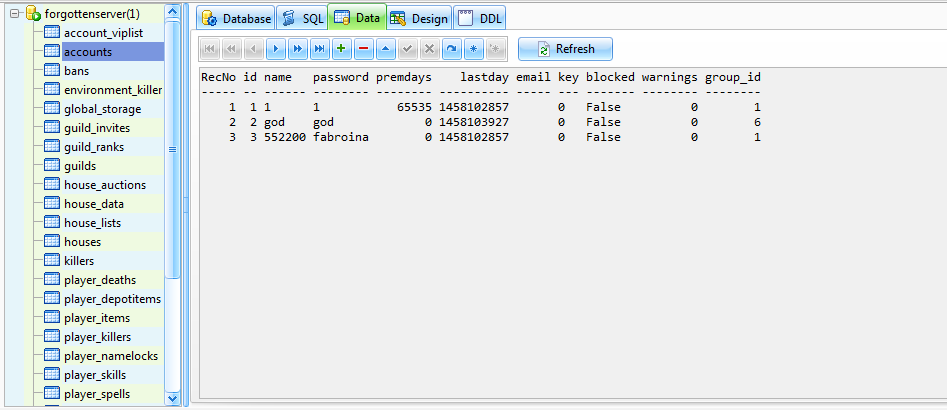Click table icon beside houses
Viewport: 947px width, 410px height.
[53, 242]
